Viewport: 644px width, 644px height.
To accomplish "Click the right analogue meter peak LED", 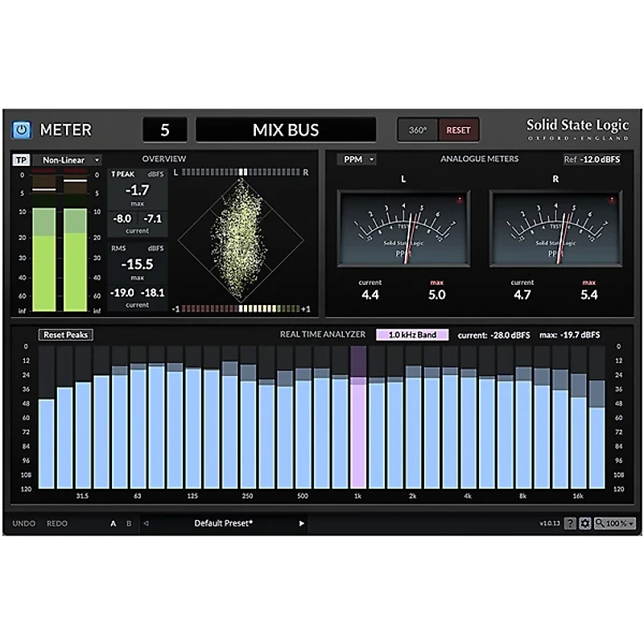I will [x=614, y=198].
